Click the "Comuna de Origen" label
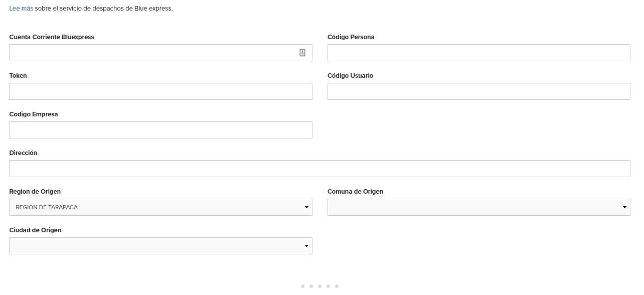This screenshot has width=644, height=295. click(x=355, y=192)
